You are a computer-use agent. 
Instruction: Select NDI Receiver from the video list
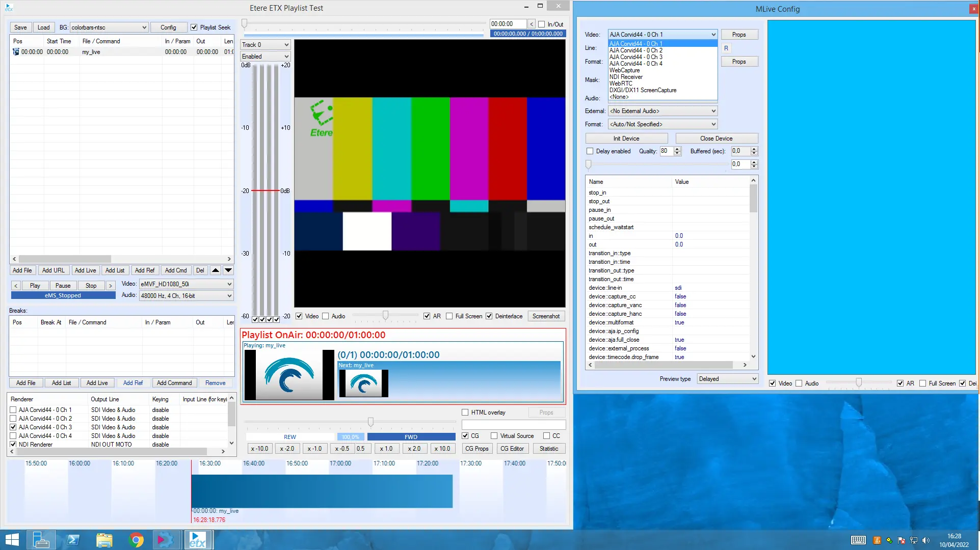tap(626, 77)
